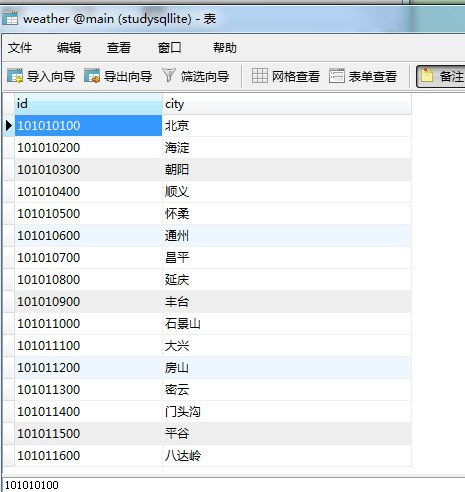Viewport: 465px width, 492px height.
Task: Select the city cell 延庆
Action: click(x=287, y=280)
